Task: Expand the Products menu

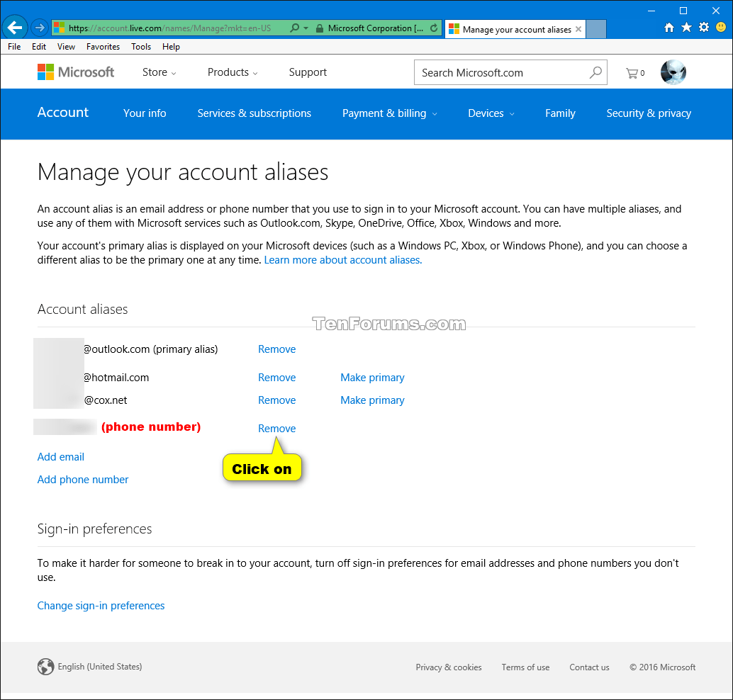Action: click(x=232, y=72)
